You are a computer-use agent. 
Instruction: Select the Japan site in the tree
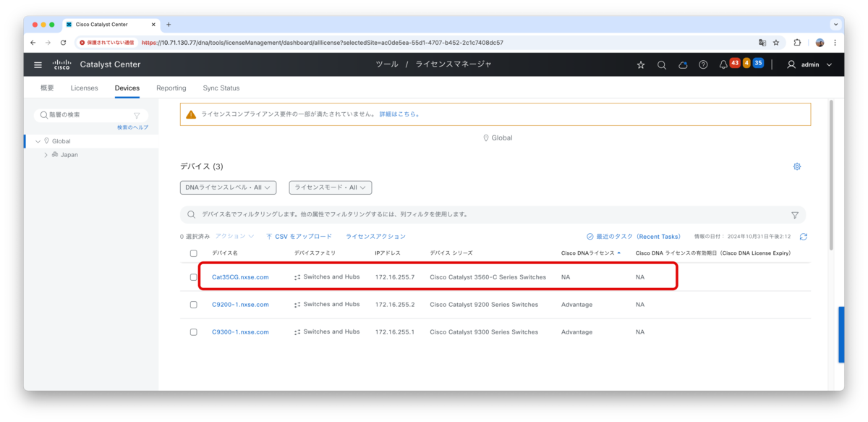click(69, 155)
